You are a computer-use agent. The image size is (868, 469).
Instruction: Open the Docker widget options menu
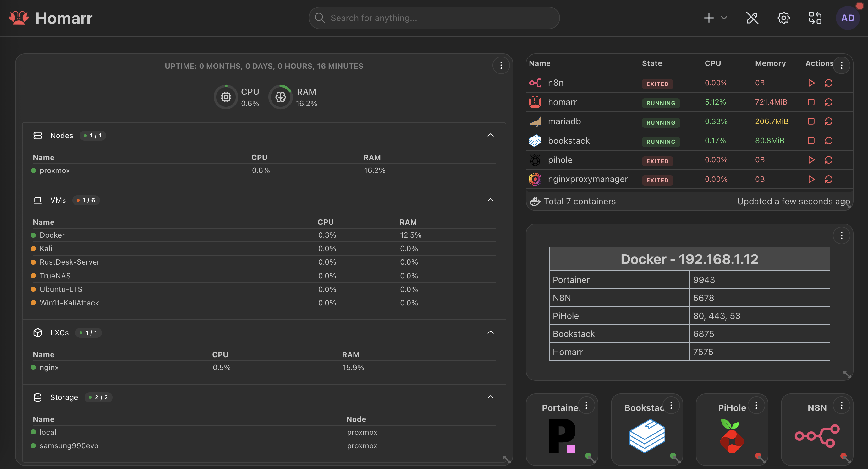point(841,235)
